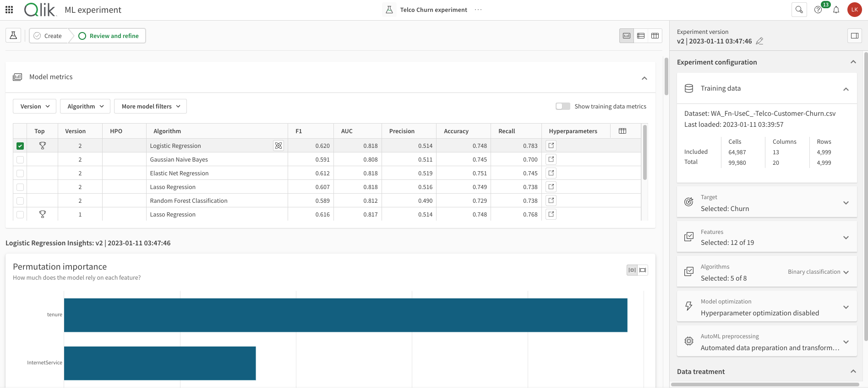Click the trophy icon for Logistic Regression
Viewport: 868px width, 390px height.
tap(43, 146)
